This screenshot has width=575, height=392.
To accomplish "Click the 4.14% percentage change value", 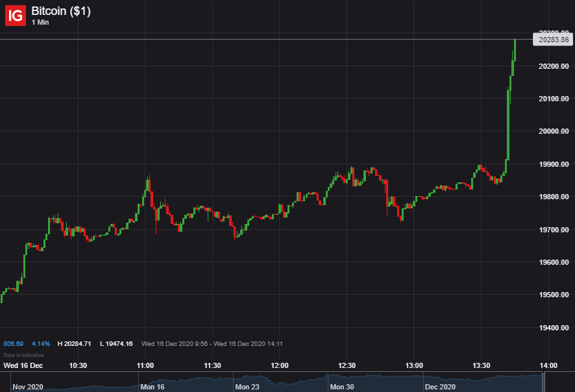I will point(41,343).
